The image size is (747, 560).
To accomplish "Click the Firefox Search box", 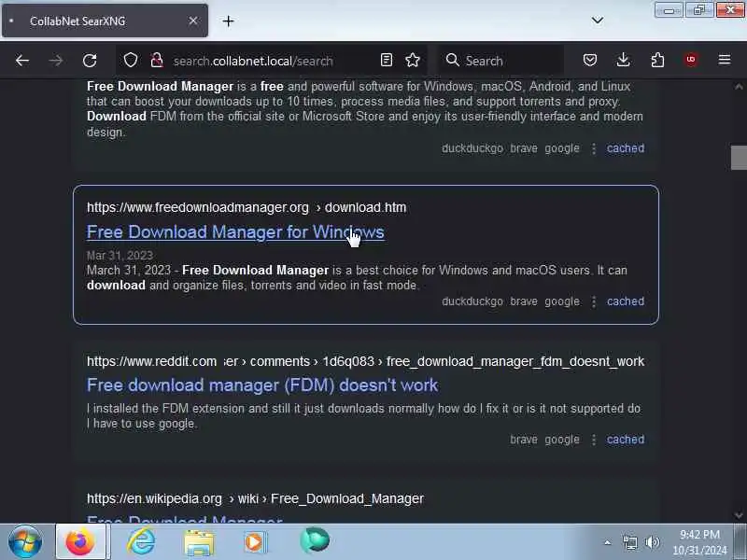I will pos(500,61).
